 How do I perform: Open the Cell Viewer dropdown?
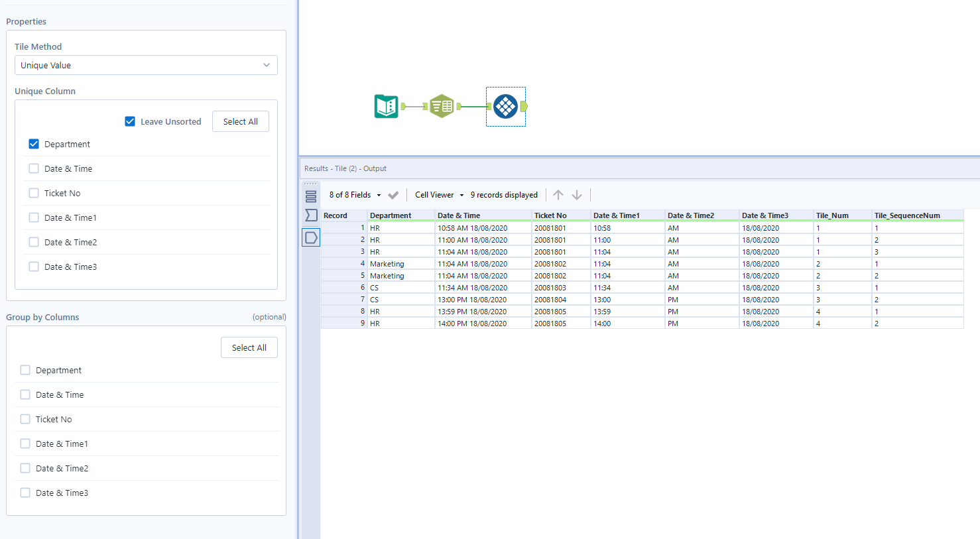click(x=437, y=194)
